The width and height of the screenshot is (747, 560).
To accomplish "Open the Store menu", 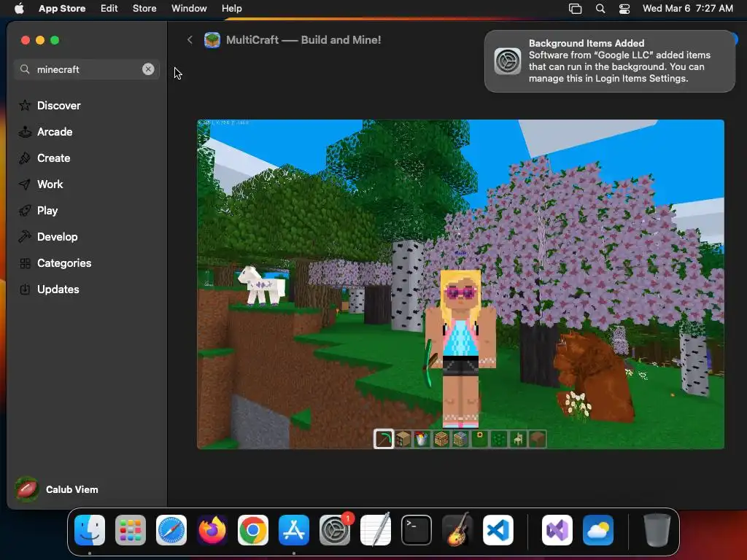I will pyautogui.click(x=144, y=8).
